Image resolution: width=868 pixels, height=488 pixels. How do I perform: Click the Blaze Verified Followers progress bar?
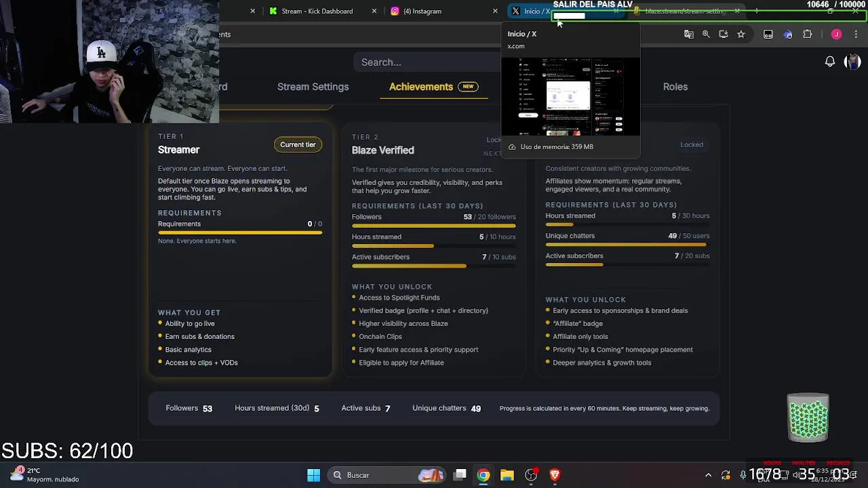tap(434, 226)
